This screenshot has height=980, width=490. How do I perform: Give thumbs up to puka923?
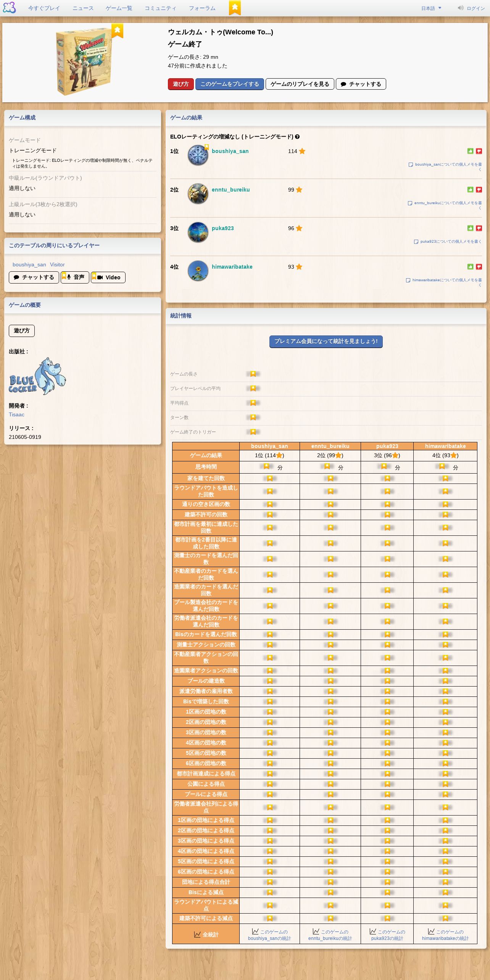[470, 228]
